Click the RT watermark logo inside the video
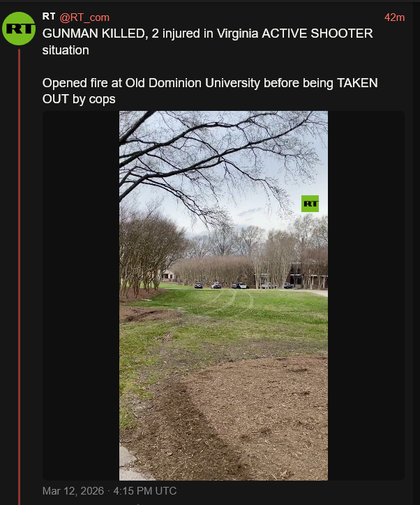Image resolution: width=420 pixels, height=505 pixels. coord(310,204)
